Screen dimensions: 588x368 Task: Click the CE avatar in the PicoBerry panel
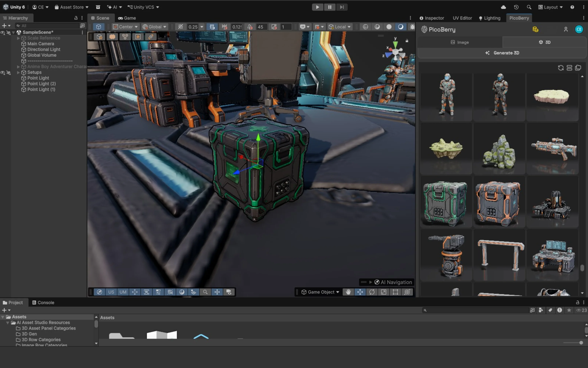click(579, 29)
